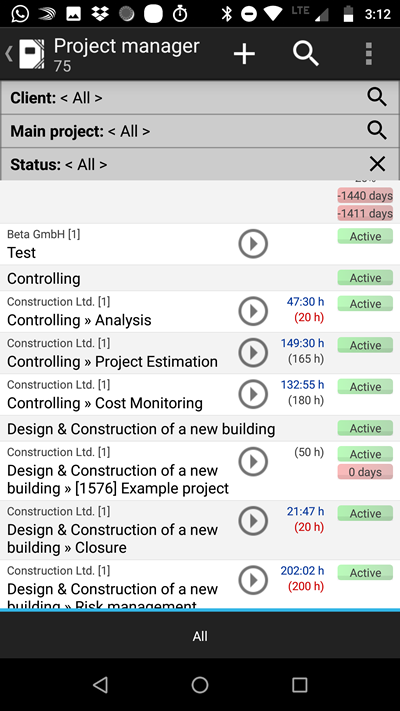Image resolution: width=400 pixels, height=711 pixels.
Task: Open search from the top bar
Action: coord(306,54)
